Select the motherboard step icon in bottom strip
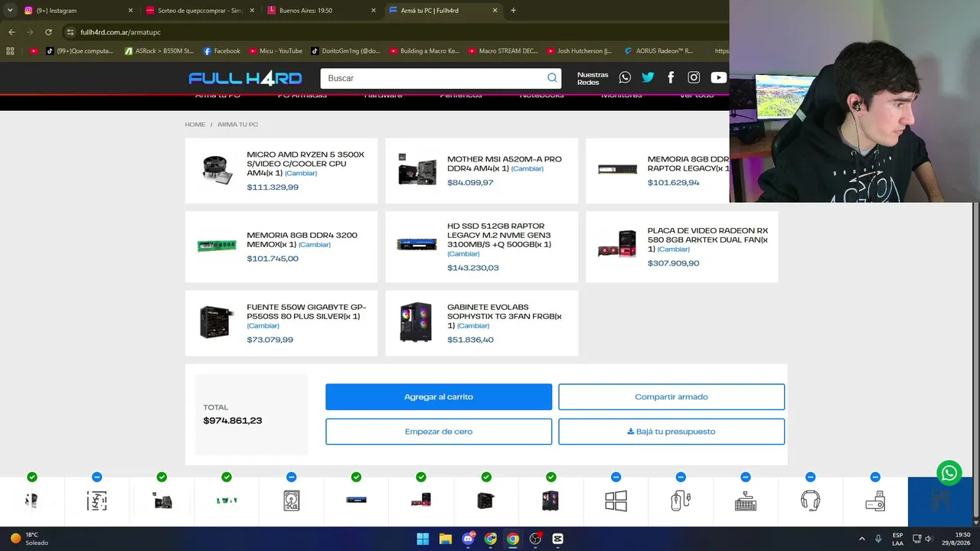Viewport: 980px width, 551px height. (x=162, y=500)
